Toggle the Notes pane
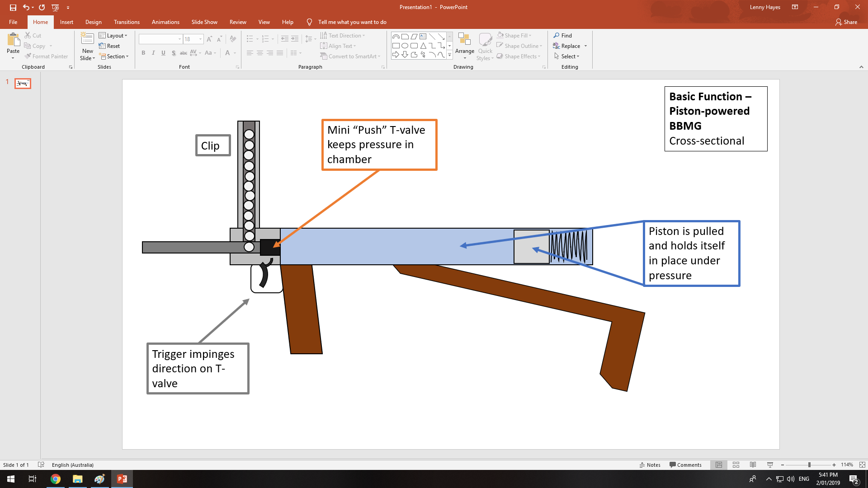The width and height of the screenshot is (868, 488). [x=650, y=465]
